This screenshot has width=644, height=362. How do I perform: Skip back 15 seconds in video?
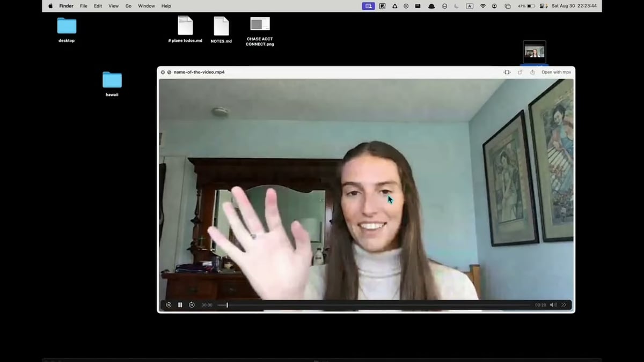coord(169,305)
